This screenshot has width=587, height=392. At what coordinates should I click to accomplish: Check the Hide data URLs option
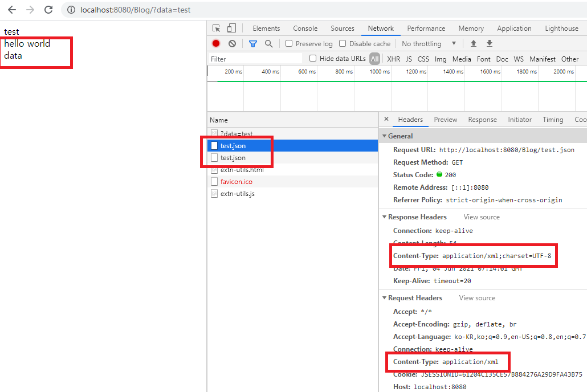click(313, 59)
